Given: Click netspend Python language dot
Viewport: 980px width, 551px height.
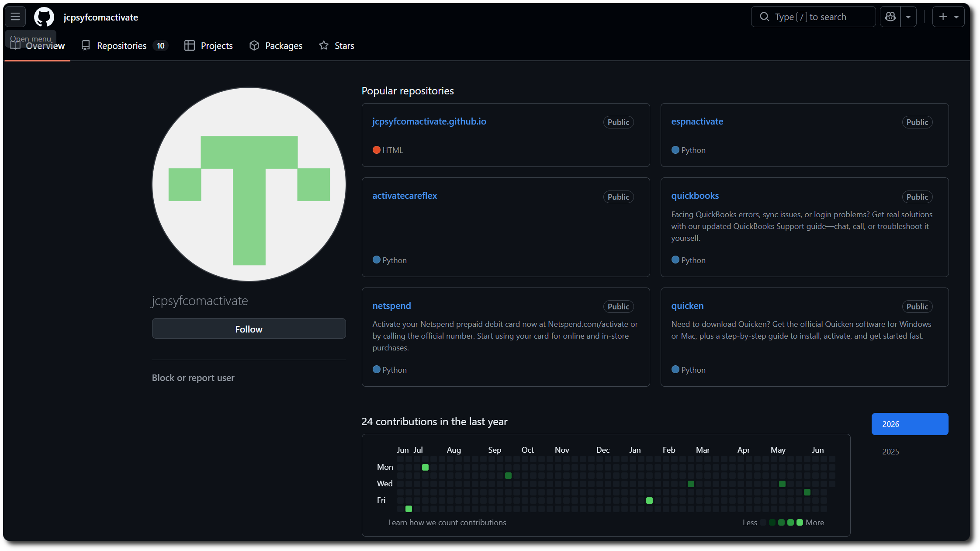Looking at the screenshot, I should click(x=377, y=369).
